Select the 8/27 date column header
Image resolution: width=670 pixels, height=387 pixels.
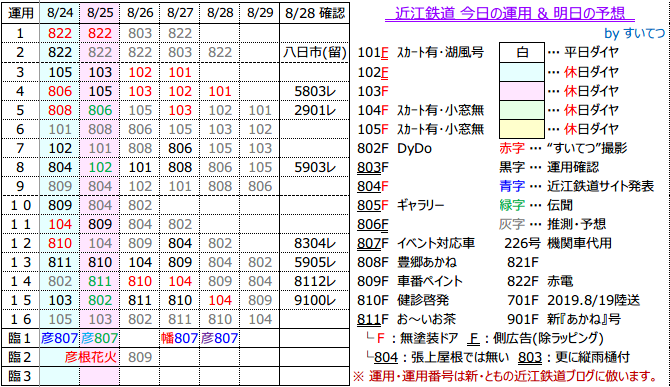click(180, 13)
